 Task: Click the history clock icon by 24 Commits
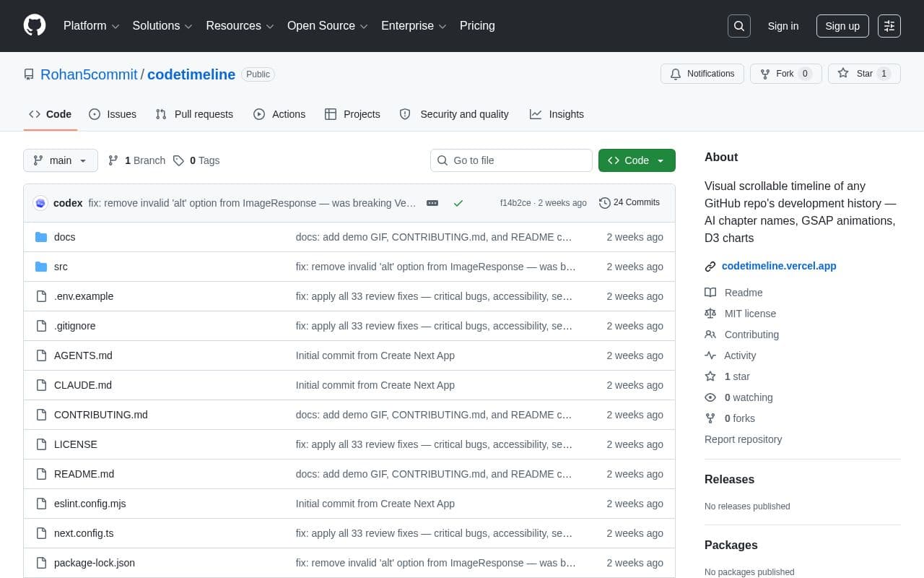tap(605, 203)
